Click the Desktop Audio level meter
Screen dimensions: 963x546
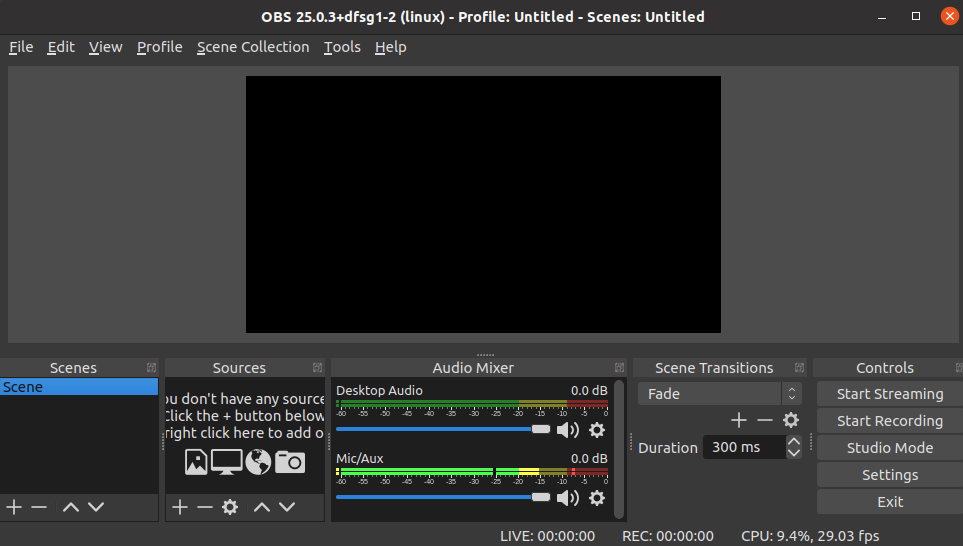pos(472,404)
